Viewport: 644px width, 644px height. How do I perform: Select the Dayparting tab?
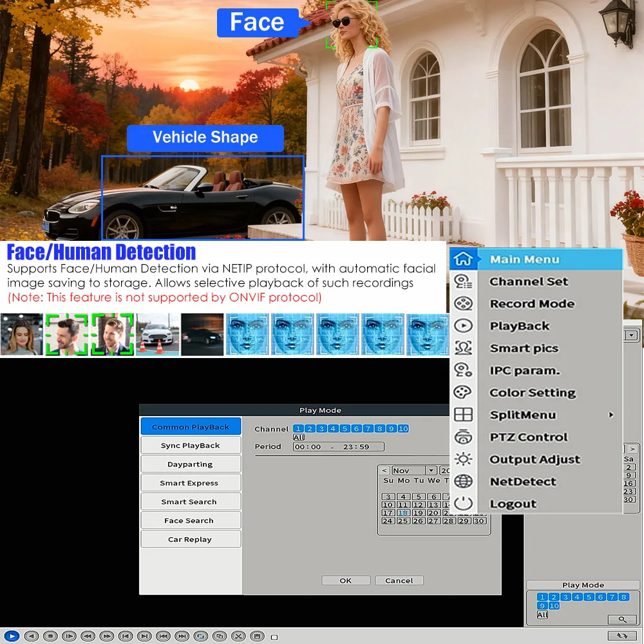(x=191, y=464)
